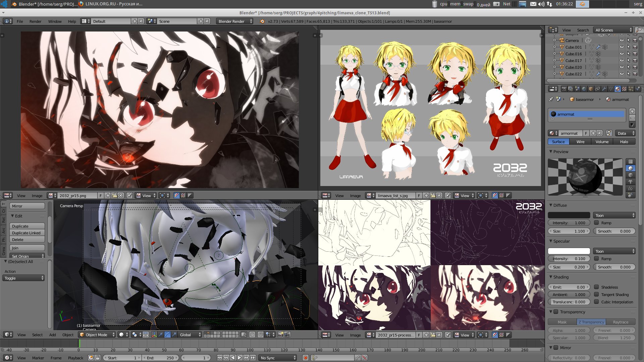This screenshot has height=362, width=644.
Task: Enable the Cubic Interpolation checkbox
Action: 596,302
